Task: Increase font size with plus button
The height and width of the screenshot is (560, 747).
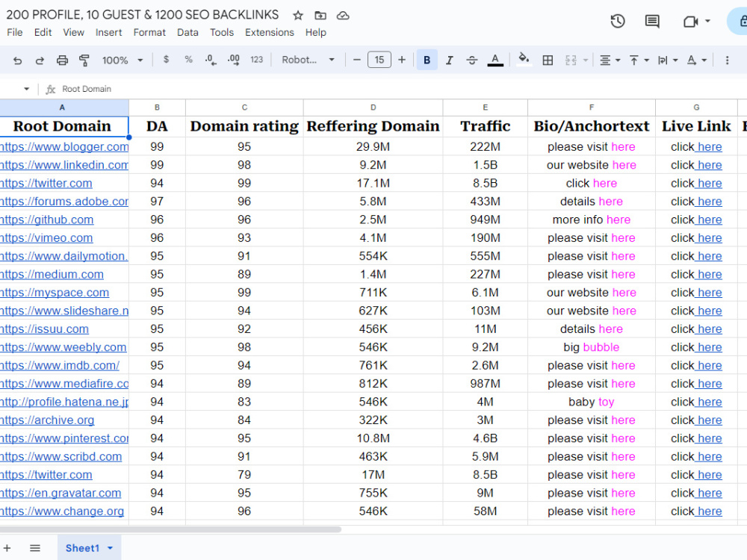Action: click(402, 60)
